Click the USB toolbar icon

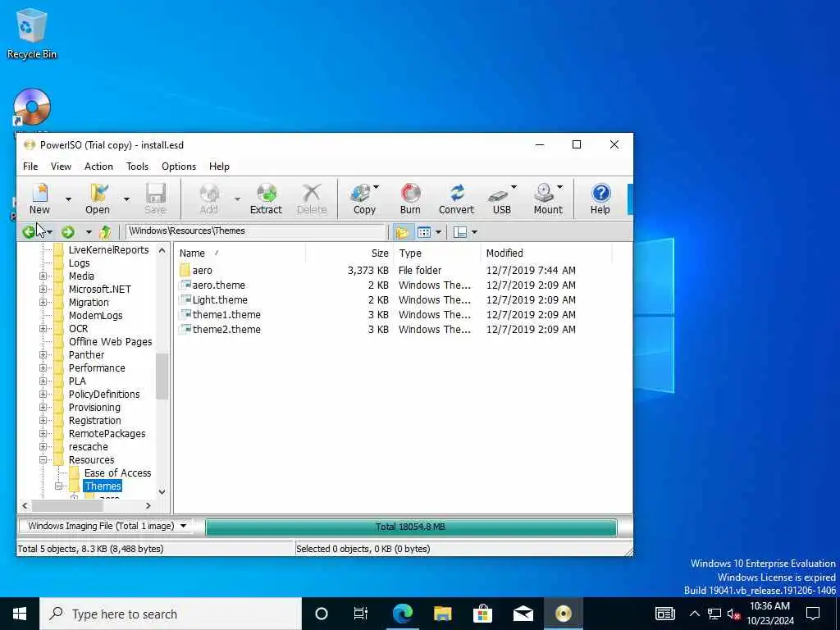coord(501,199)
